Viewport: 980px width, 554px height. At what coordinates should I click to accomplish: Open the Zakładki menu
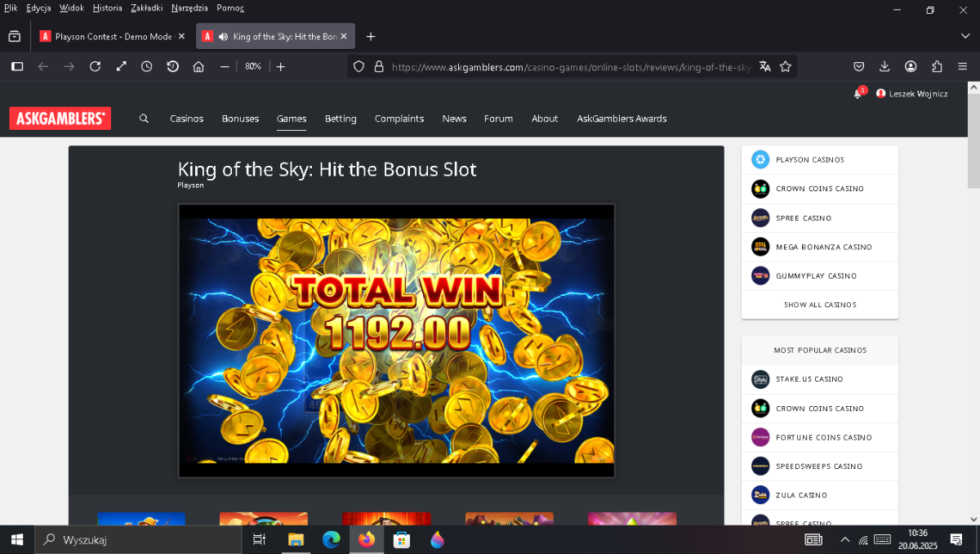[x=147, y=8]
